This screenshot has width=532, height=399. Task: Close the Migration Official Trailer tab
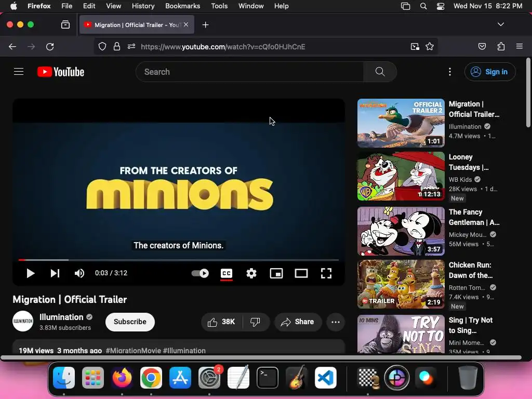tap(186, 24)
